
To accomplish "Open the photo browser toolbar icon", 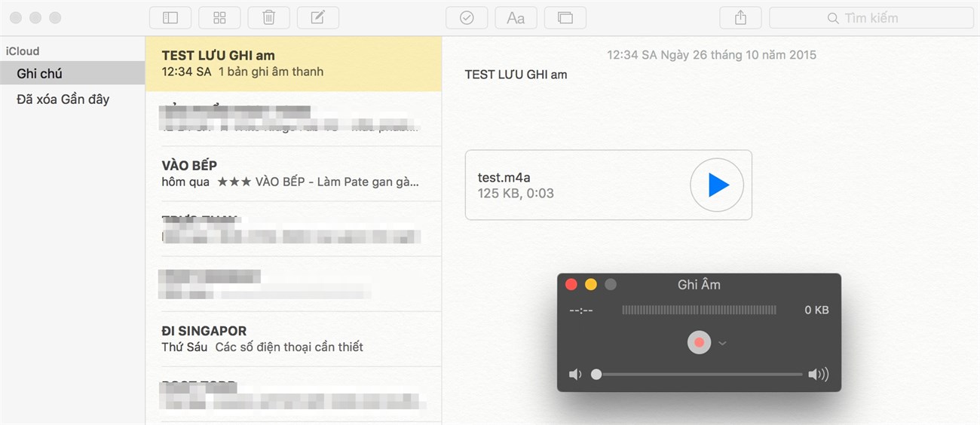I will point(565,17).
